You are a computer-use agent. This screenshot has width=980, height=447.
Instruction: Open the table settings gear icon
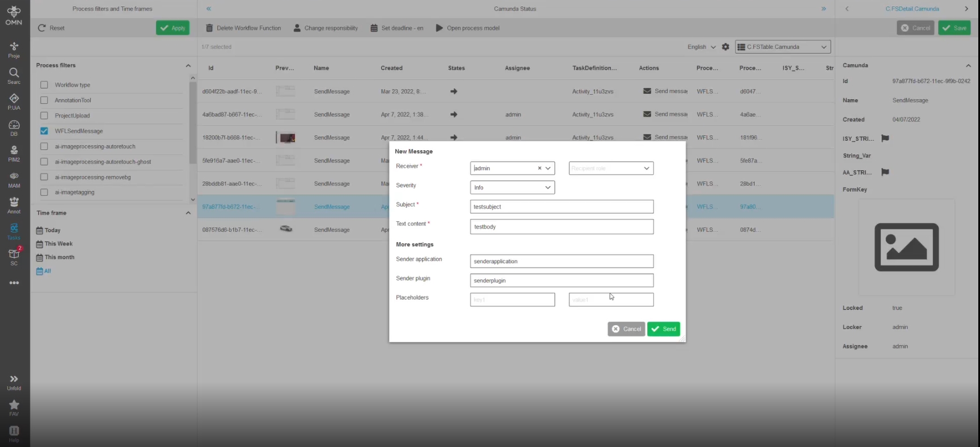coord(725,47)
